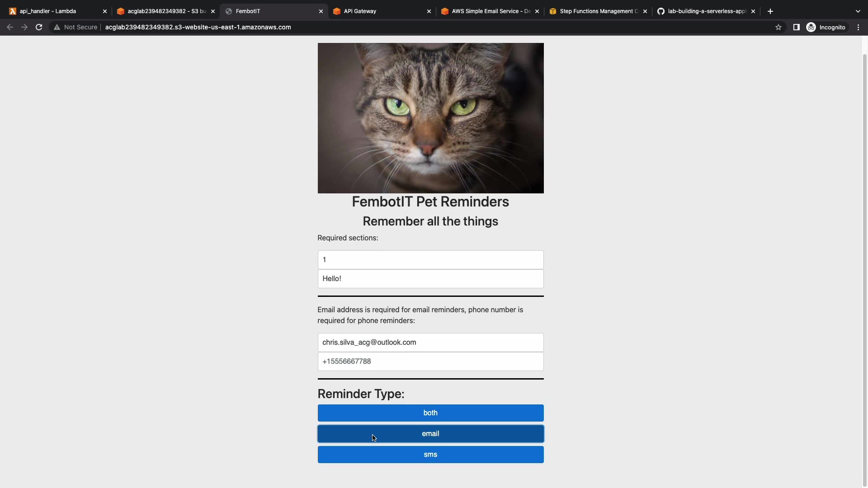
Task: Open the side panel icon
Action: [796, 27]
